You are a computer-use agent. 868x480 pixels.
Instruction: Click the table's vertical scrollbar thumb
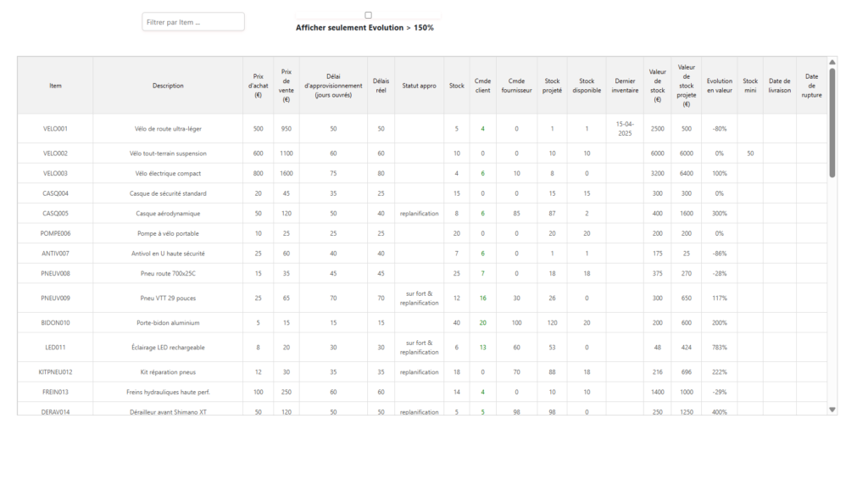(832, 123)
